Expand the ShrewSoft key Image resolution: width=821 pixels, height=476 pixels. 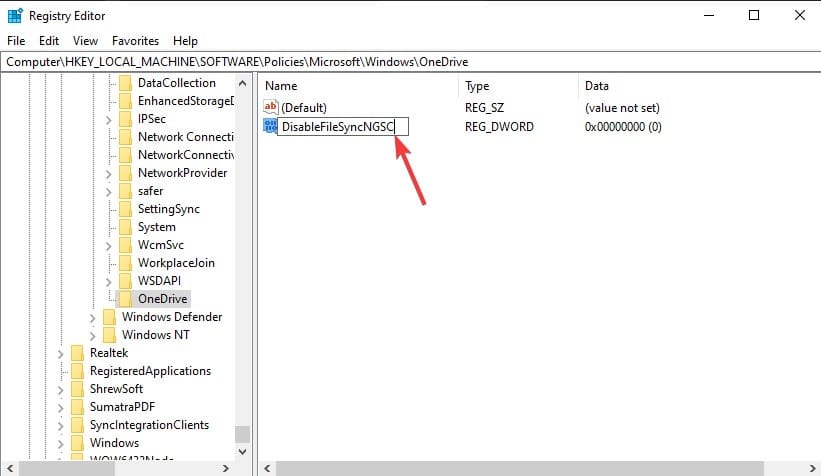pos(60,390)
